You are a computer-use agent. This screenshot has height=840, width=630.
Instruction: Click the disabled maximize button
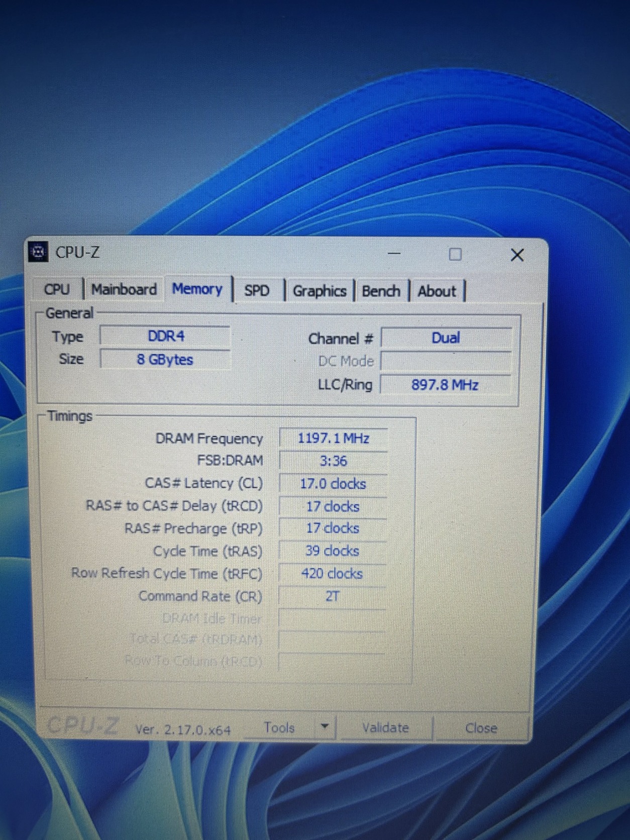point(455,254)
